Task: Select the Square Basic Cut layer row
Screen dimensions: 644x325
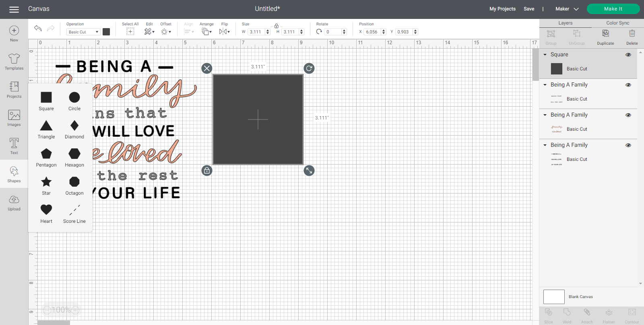Action: pyautogui.click(x=588, y=69)
